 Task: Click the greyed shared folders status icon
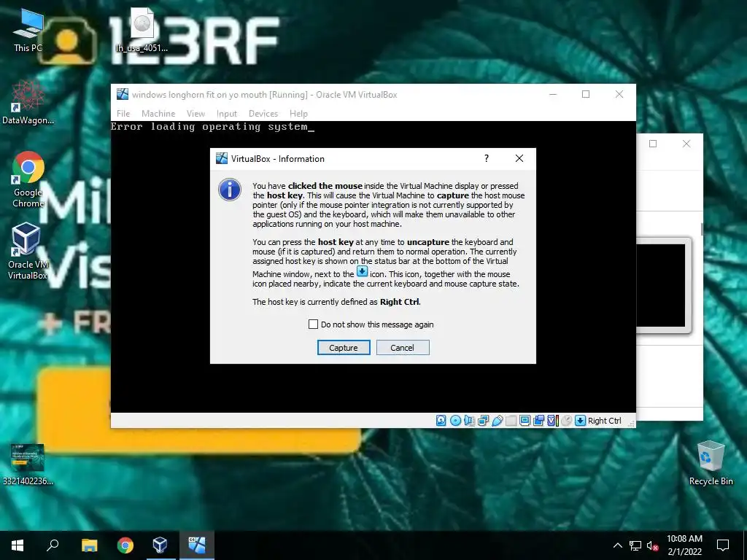click(511, 421)
